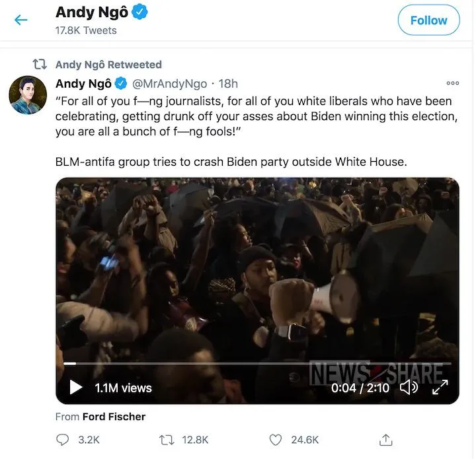Screen dimensions: 476x459
Task: Open Andy Ngô's profile avatar
Action: pyautogui.click(x=28, y=95)
